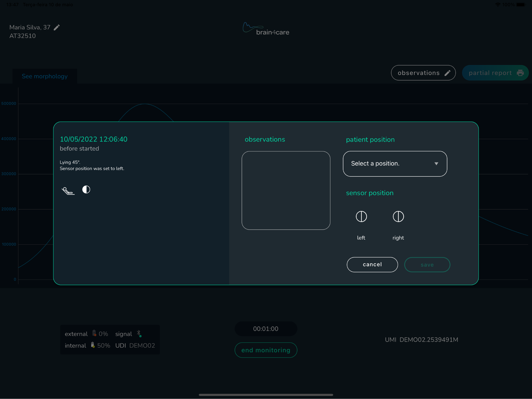Edit patient Maria Silva details pencil
This screenshot has width=532, height=399.
pyautogui.click(x=56, y=27)
